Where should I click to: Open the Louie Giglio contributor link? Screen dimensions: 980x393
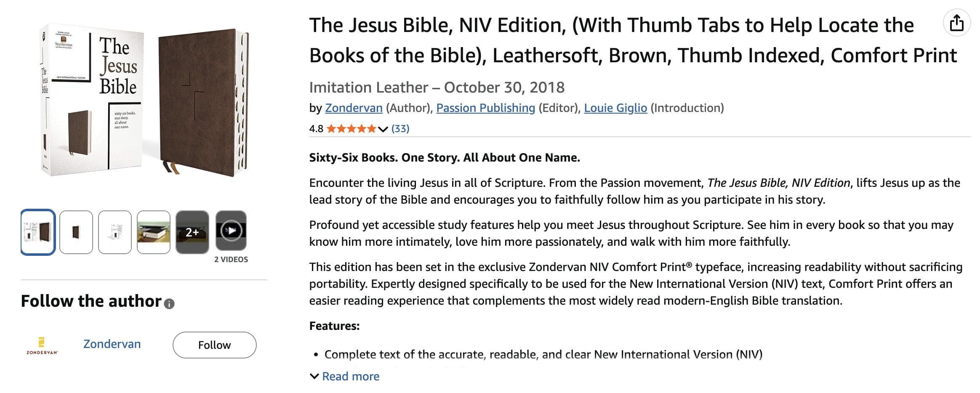[x=615, y=108]
